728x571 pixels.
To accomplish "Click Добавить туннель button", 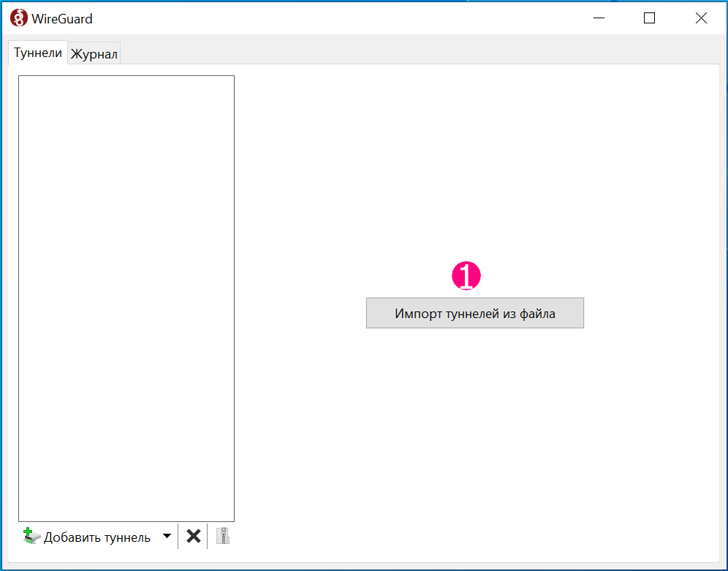I will [x=87, y=537].
